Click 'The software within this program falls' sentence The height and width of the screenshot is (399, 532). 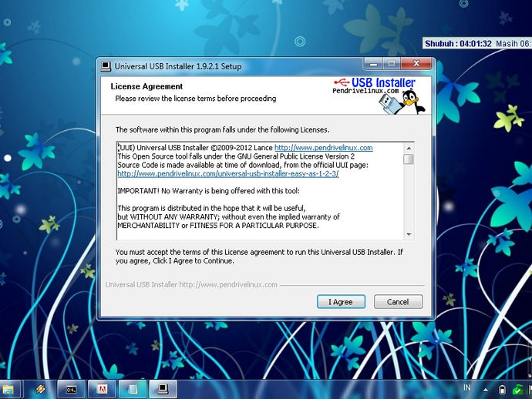tap(222, 130)
